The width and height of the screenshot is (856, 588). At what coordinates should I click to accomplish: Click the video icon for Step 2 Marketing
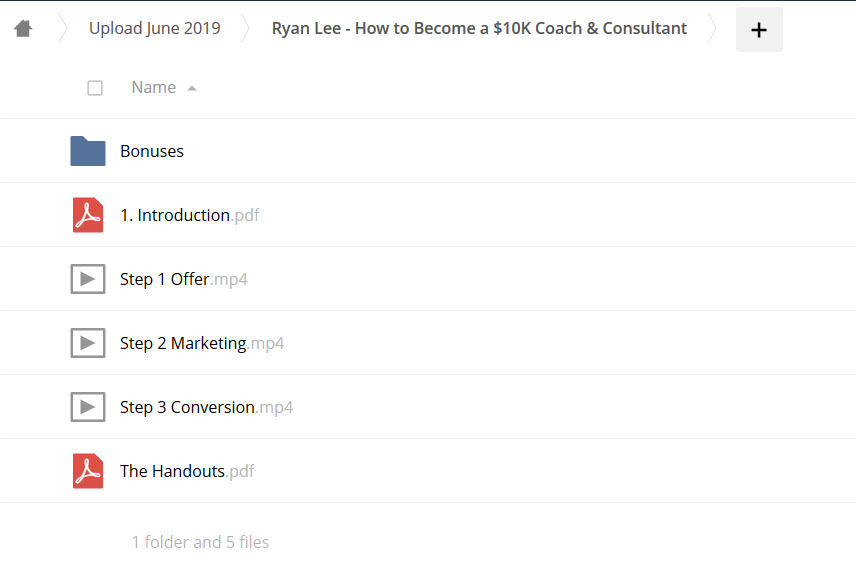(x=88, y=343)
